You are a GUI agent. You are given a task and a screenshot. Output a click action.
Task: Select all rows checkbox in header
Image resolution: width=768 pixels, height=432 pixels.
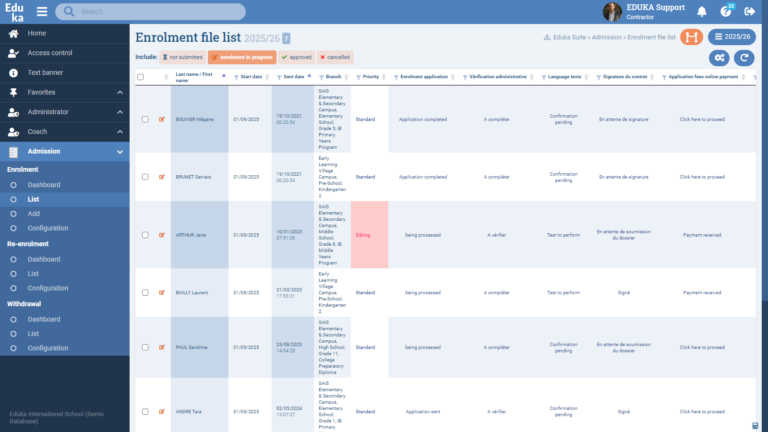coord(141,77)
